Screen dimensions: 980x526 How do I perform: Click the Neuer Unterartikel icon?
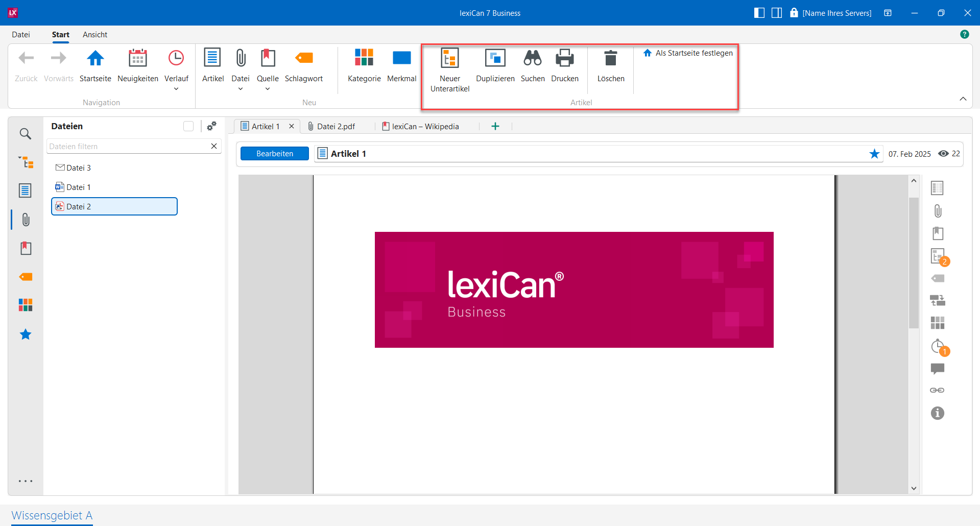click(449, 59)
